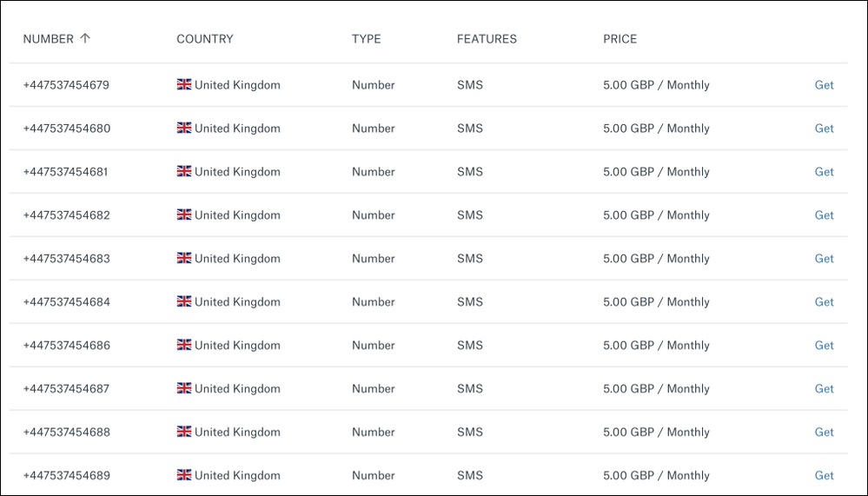Screen dimensions: 868x496
Task: Get number +447537454684
Action: click(824, 301)
